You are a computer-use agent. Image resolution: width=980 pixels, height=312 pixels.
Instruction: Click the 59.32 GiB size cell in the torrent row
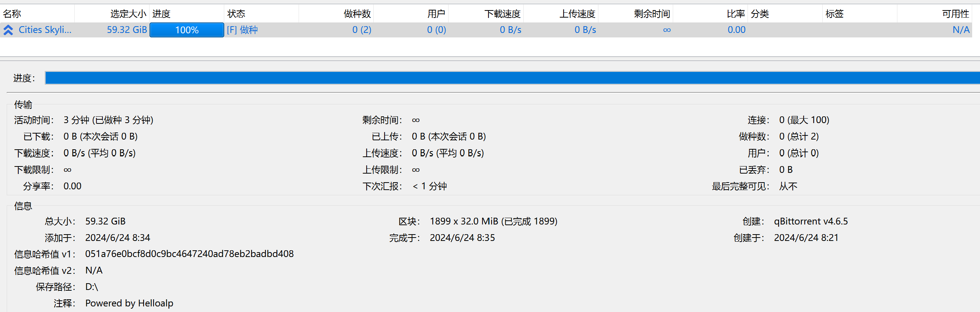127,30
